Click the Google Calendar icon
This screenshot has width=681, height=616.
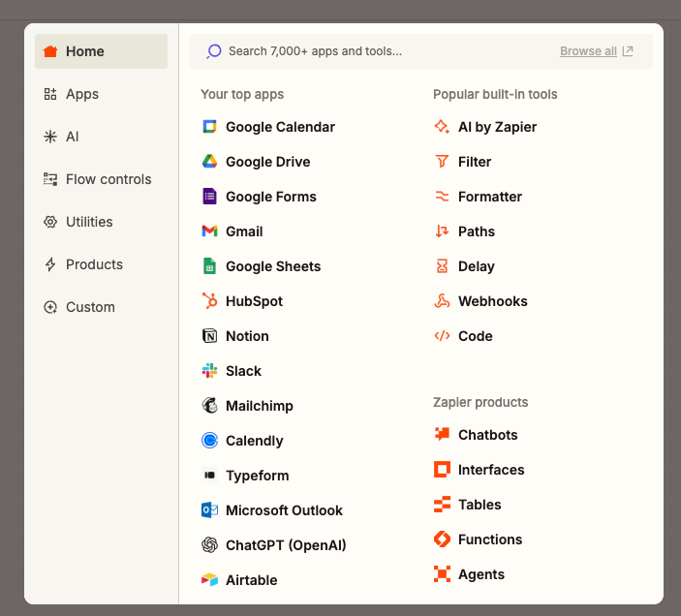209,127
